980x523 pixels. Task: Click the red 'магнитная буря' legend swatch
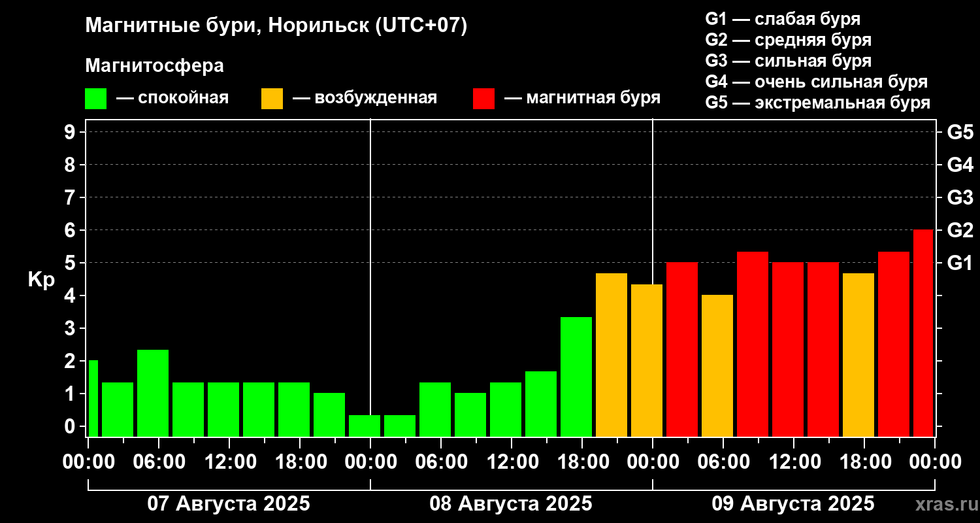[x=483, y=99]
